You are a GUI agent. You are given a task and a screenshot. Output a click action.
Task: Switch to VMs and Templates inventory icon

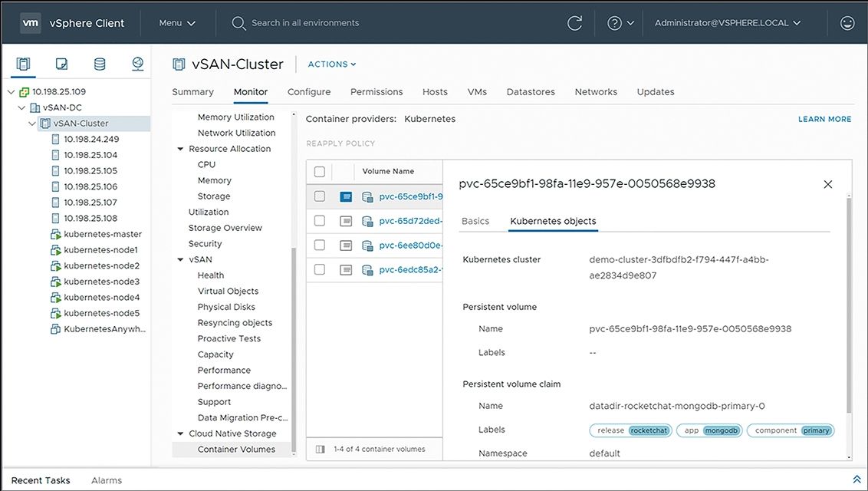point(62,64)
